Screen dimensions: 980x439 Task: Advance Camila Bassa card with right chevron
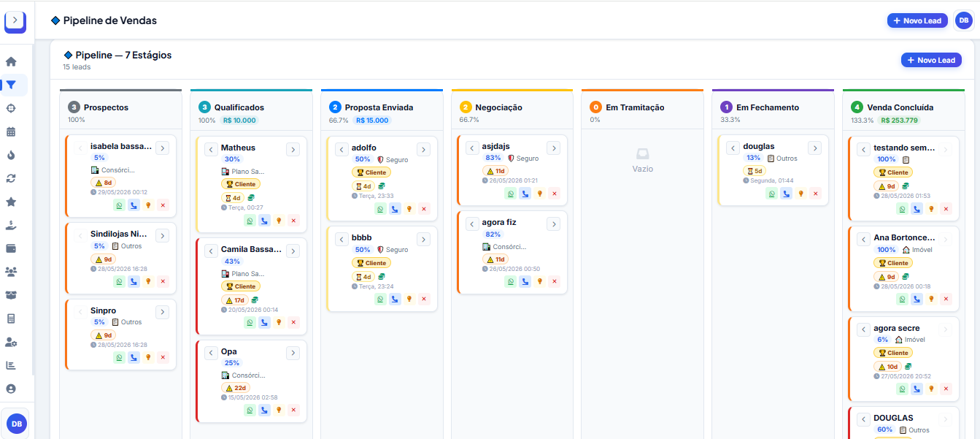point(293,251)
